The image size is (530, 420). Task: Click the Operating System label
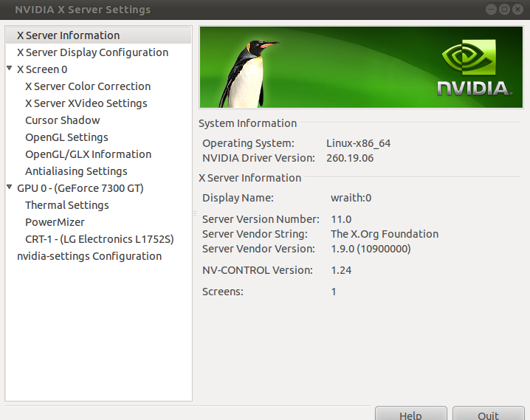[x=248, y=143]
